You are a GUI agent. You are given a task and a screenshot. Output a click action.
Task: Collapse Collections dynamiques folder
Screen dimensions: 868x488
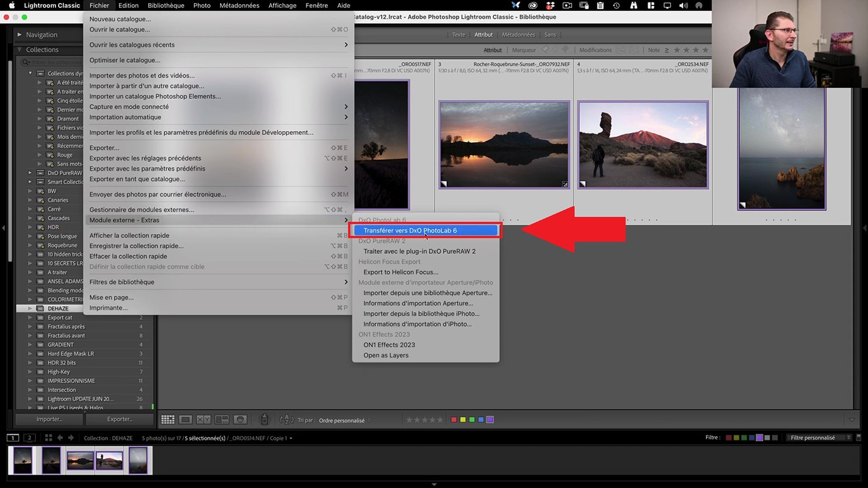(30, 73)
